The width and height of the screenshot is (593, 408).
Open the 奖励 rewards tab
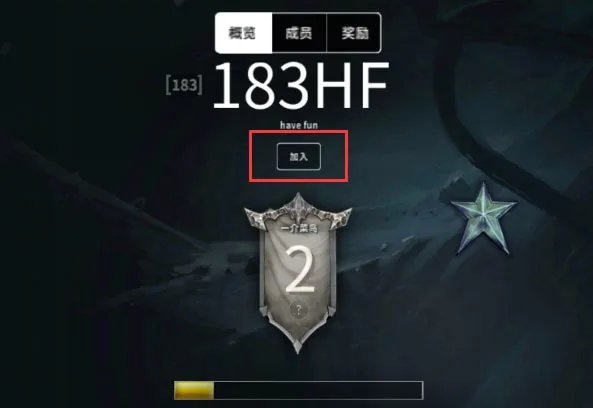coord(354,33)
